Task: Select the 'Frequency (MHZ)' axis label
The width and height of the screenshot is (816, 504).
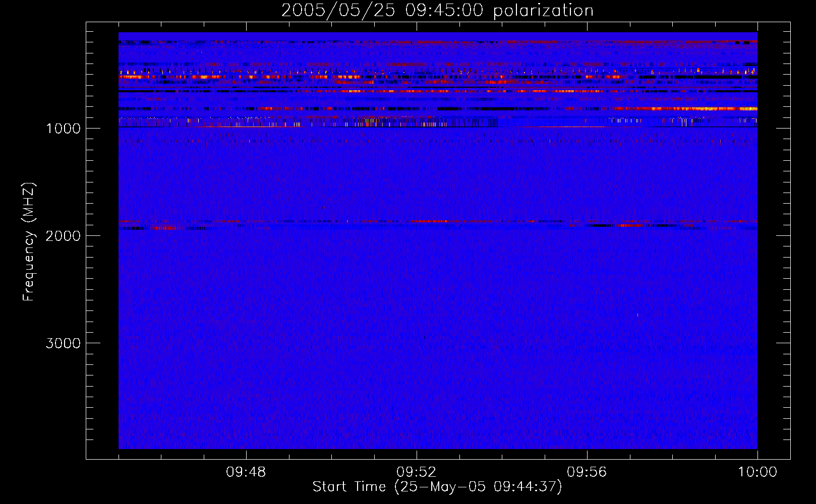Action: coord(29,242)
